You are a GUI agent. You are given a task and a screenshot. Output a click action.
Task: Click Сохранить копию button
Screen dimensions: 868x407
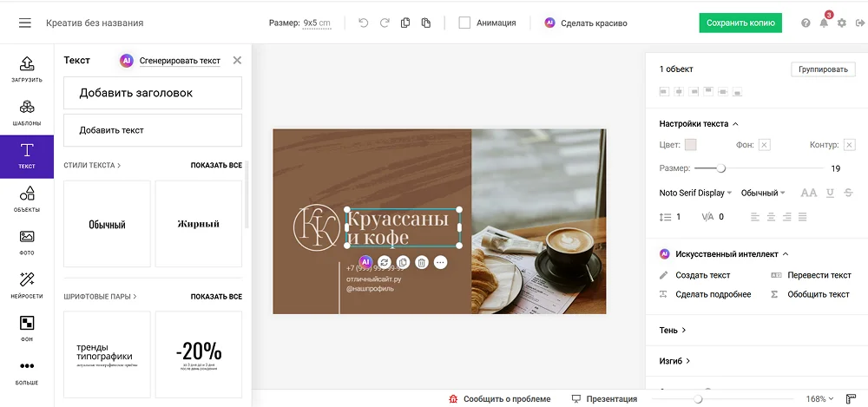740,23
